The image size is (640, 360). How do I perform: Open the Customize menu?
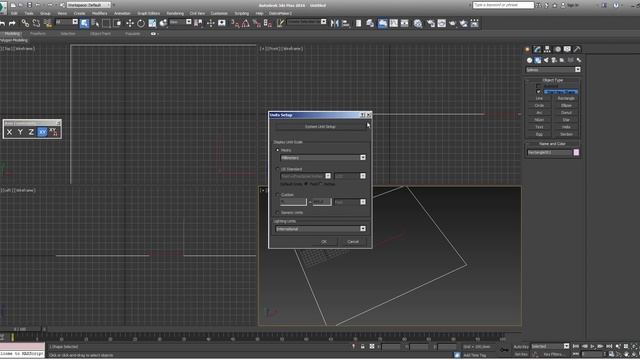point(219,13)
